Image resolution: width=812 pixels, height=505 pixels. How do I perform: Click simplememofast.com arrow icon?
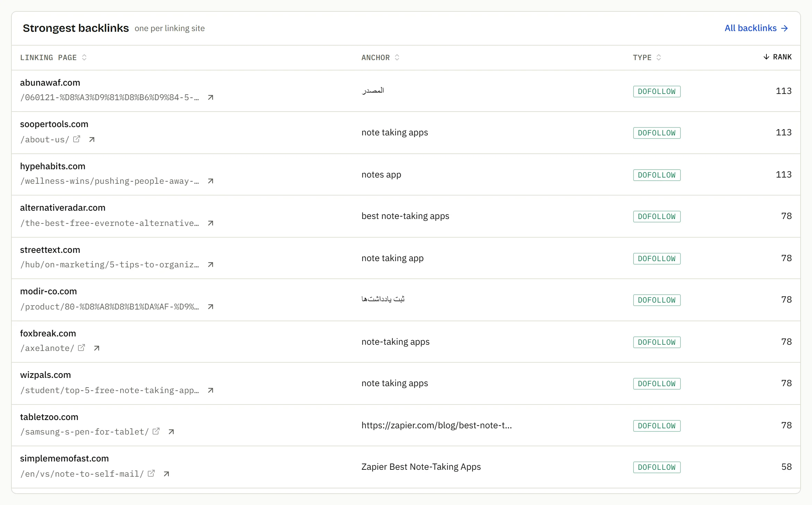coord(166,474)
